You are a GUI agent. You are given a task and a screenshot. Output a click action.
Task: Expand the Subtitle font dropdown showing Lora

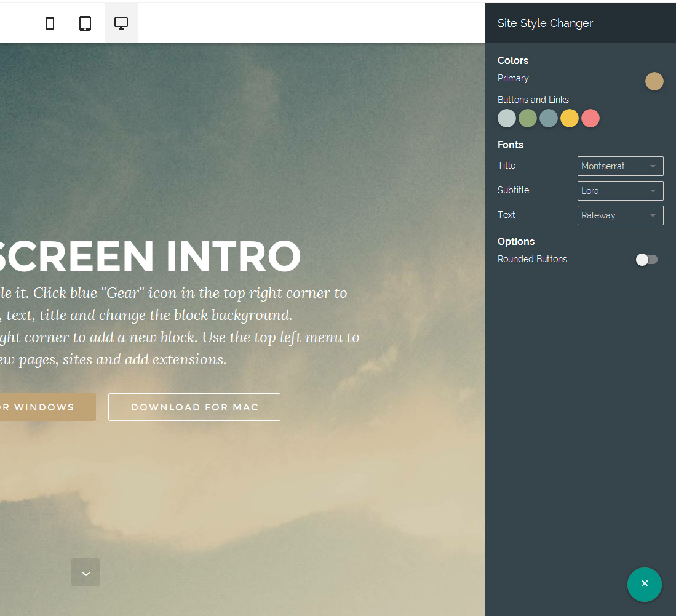620,191
